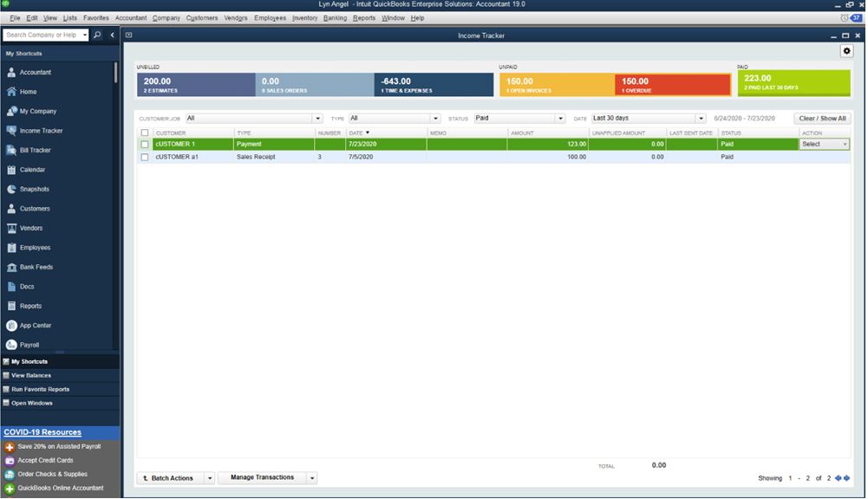The width and height of the screenshot is (868, 499).
Task: Open the Docs shortcut icon
Action: click(x=11, y=287)
